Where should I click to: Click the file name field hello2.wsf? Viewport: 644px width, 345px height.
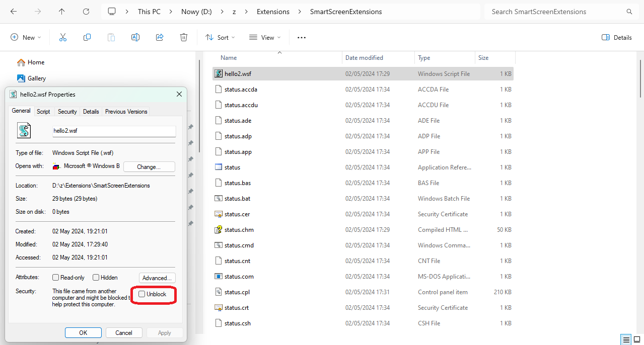coord(114,131)
